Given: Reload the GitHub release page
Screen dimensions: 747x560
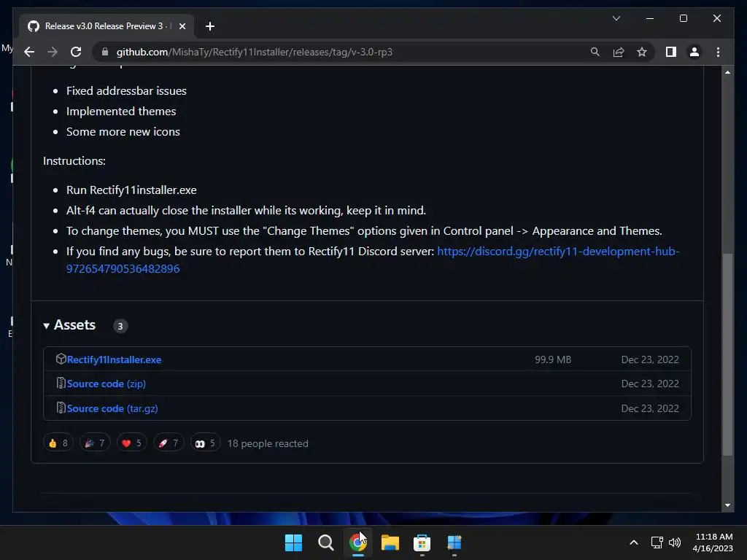Looking at the screenshot, I should [76, 52].
